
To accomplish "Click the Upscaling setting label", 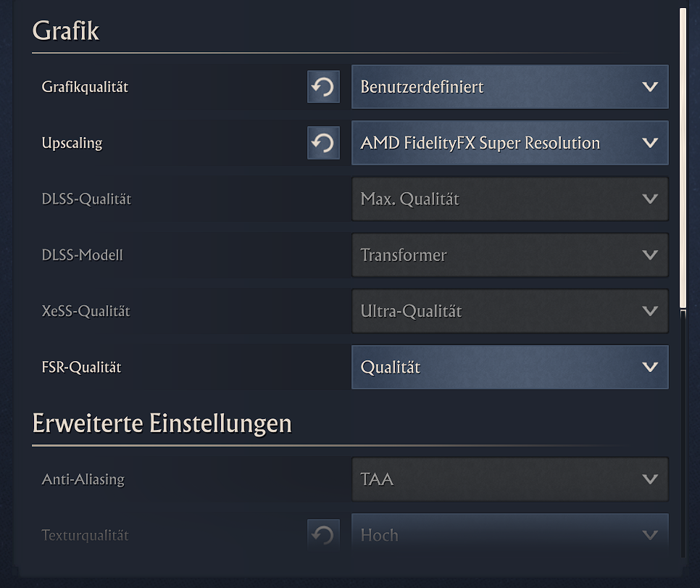I will (x=72, y=143).
